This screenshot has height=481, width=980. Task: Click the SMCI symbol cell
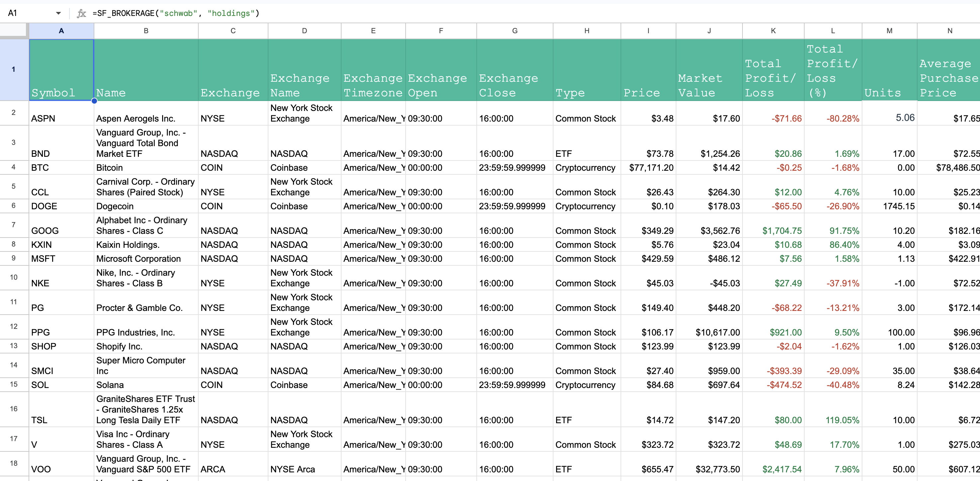point(61,366)
